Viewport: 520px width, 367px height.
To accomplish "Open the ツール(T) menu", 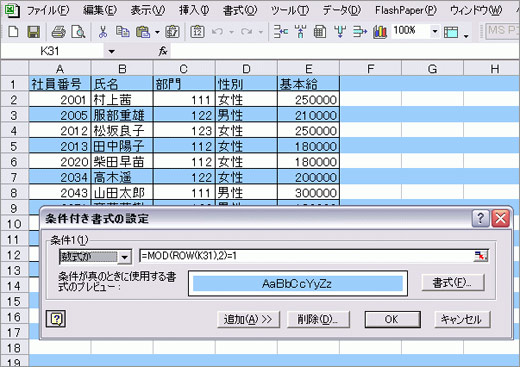I will 290,10.
